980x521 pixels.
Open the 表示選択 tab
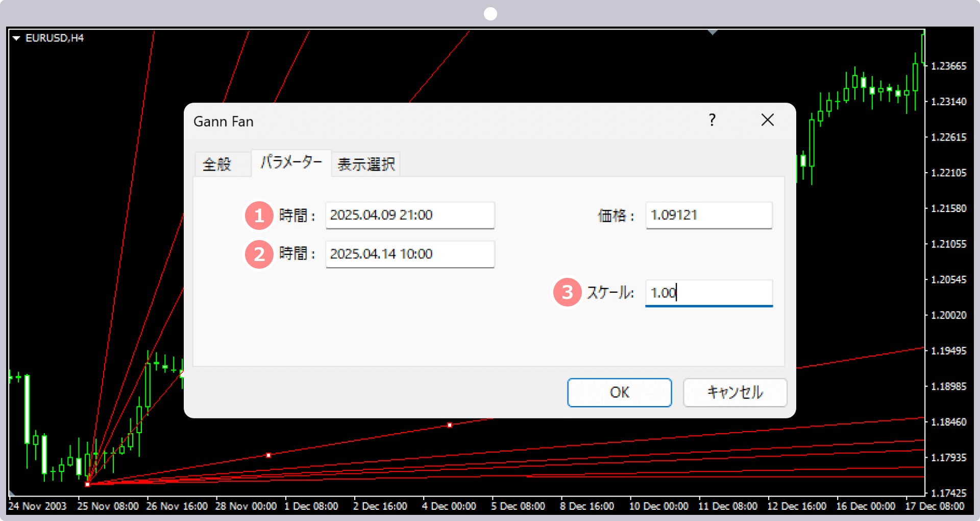click(366, 164)
